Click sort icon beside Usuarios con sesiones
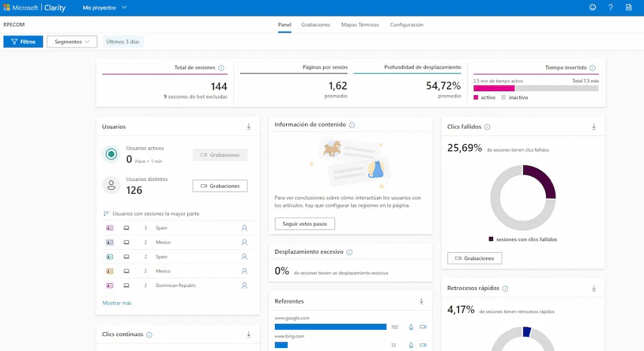 tap(106, 214)
